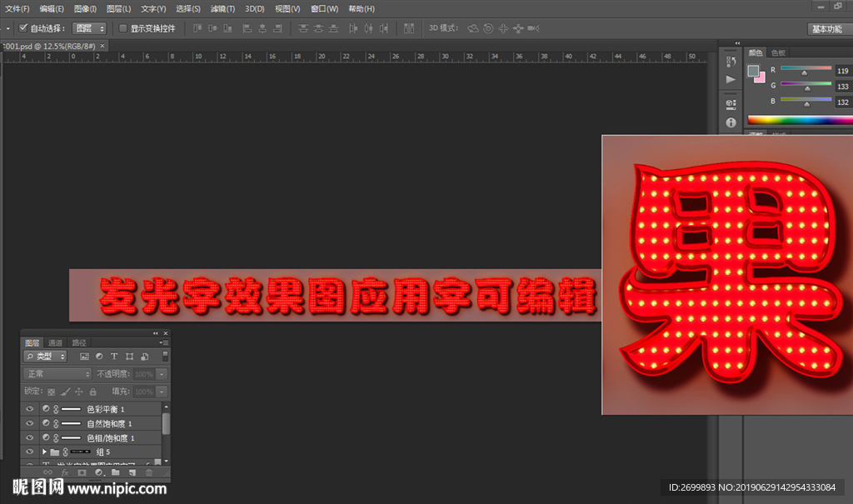Viewport: 853px width, 504px height.
Task: Click the align left edges icon
Action: click(247, 27)
